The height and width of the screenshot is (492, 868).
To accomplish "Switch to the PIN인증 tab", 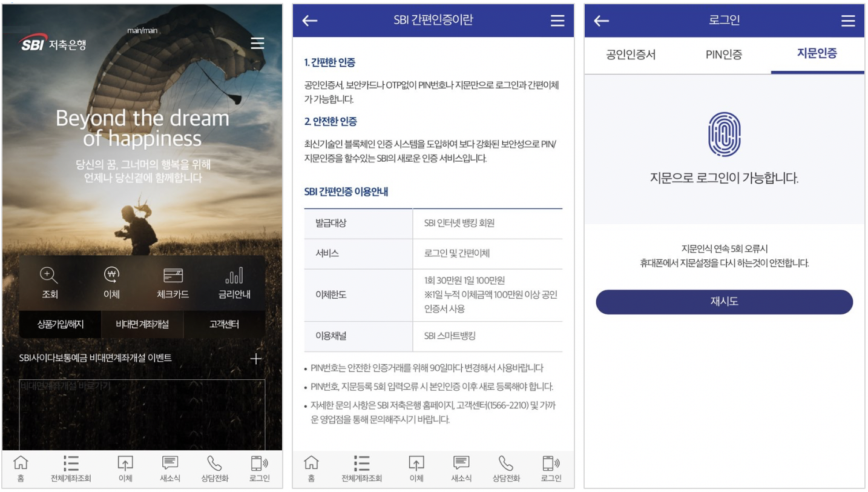I will click(724, 55).
